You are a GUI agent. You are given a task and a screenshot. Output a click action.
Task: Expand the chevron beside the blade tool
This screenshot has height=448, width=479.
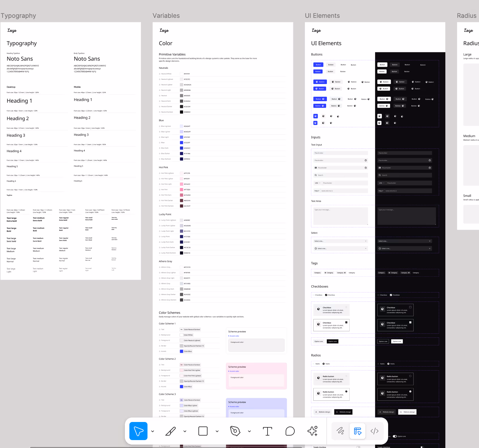point(185,431)
